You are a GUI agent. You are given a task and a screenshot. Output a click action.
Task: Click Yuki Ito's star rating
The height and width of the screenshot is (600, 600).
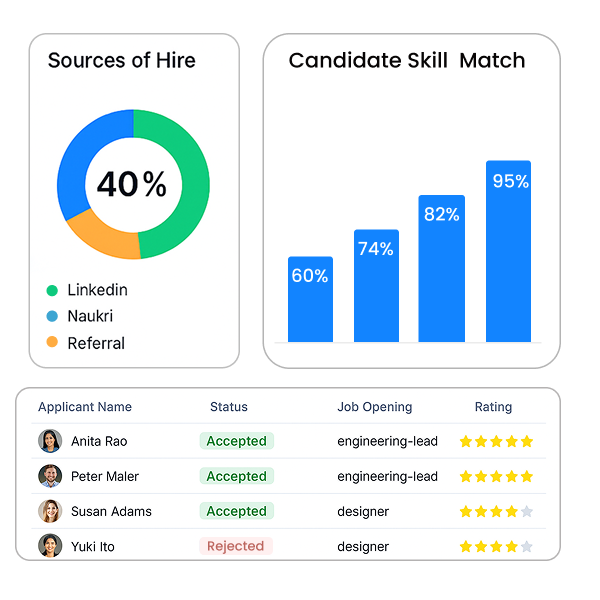tap(496, 546)
